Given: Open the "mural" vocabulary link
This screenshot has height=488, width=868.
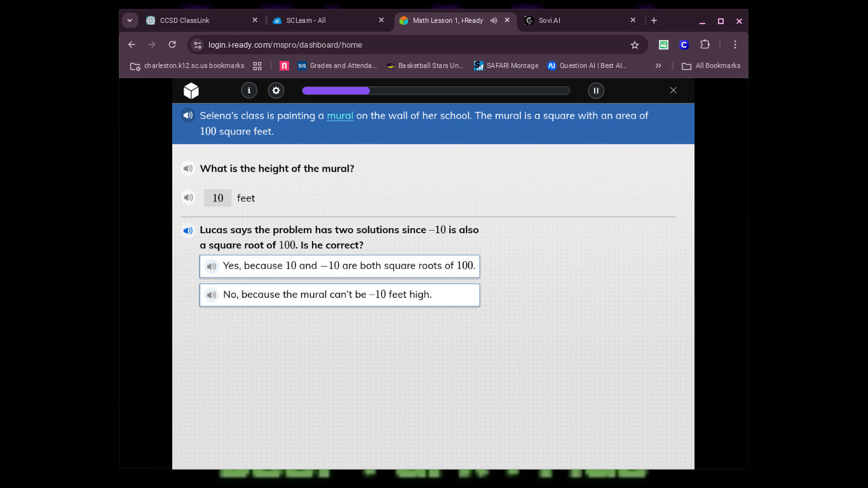Looking at the screenshot, I should point(340,116).
